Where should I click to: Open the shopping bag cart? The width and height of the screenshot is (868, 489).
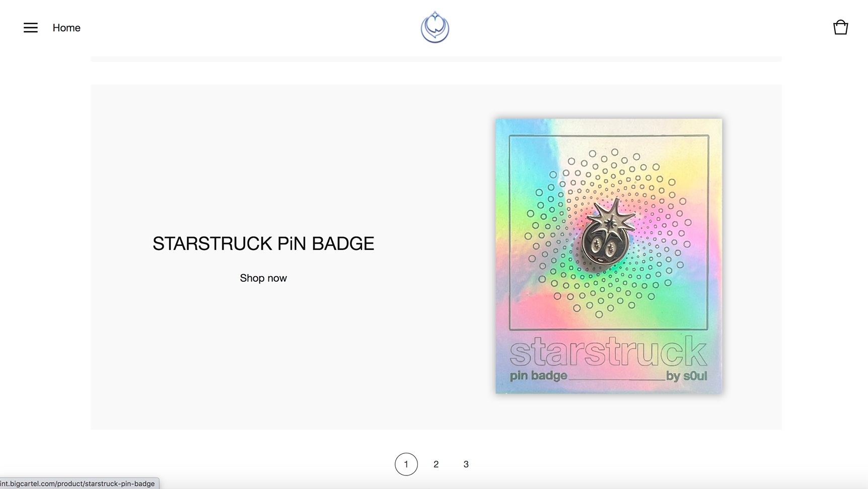click(840, 27)
